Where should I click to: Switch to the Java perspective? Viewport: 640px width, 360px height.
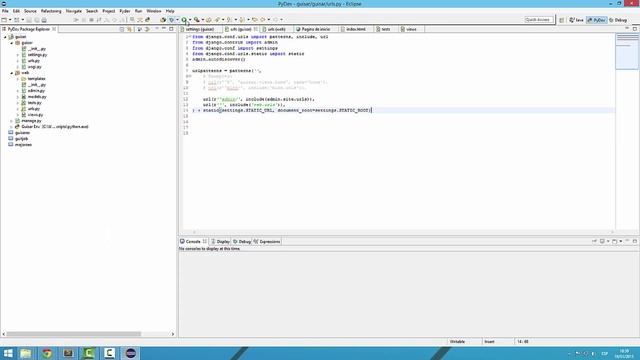tap(576, 20)
